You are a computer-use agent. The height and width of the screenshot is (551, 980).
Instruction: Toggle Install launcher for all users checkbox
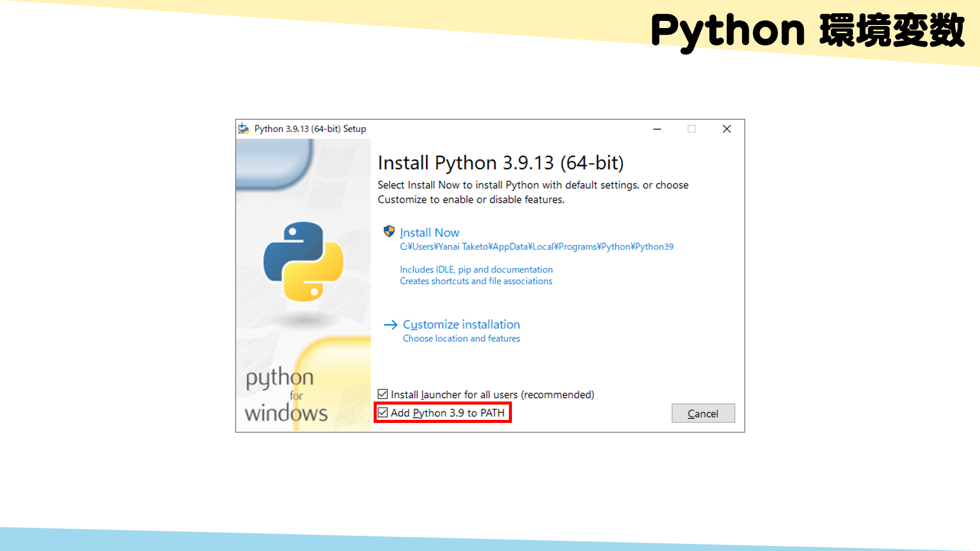click(x=383, y=394)
